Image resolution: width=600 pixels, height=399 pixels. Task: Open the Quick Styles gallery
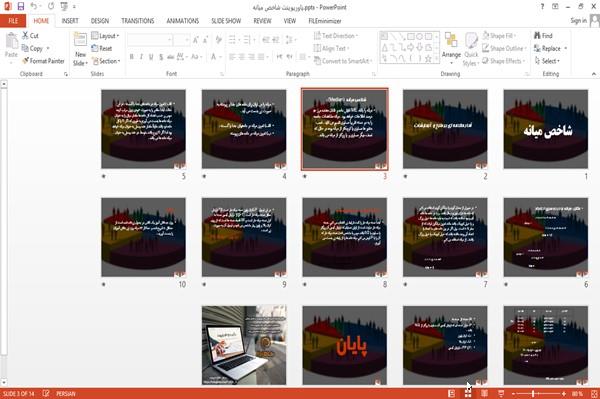point(471,49)
